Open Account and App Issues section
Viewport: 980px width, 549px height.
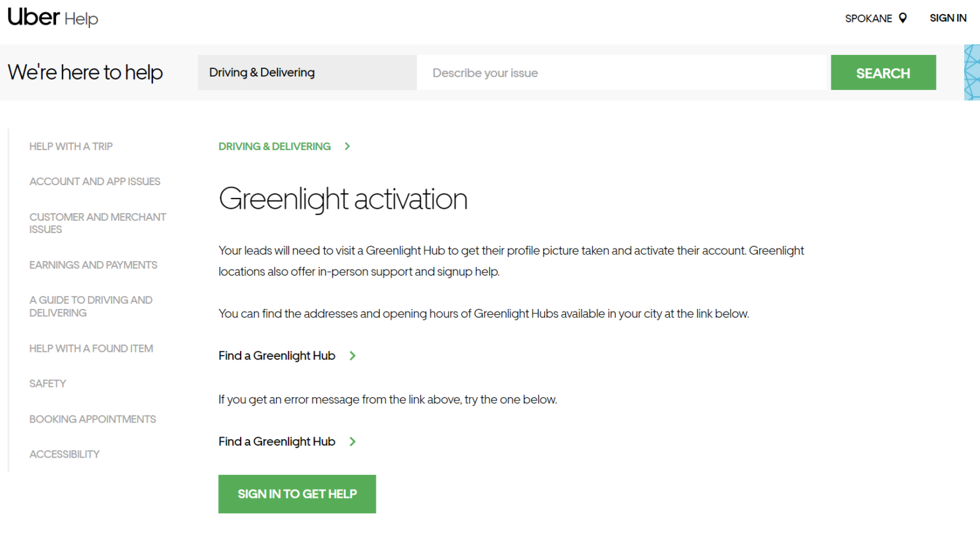(x=94, y=181)
